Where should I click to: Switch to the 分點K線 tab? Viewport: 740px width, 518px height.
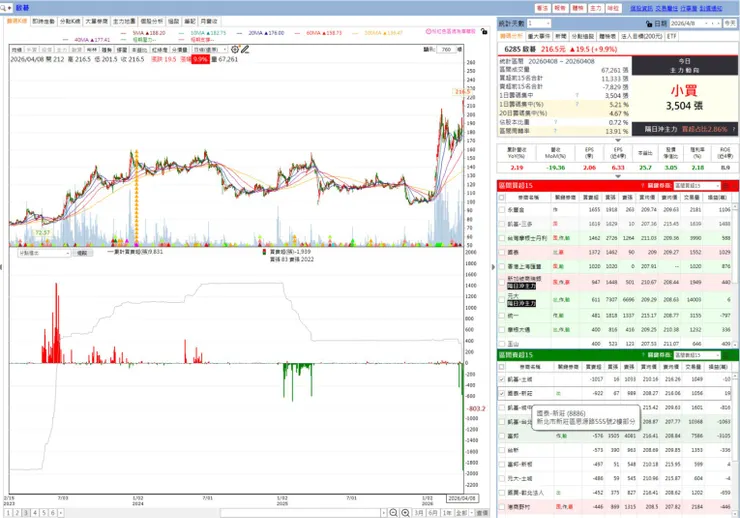[70, 21]
